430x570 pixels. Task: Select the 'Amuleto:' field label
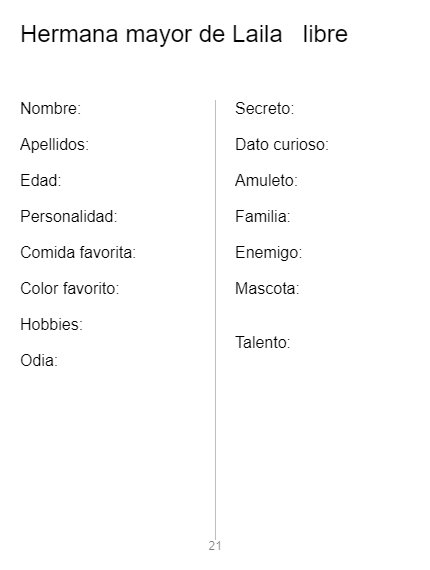coord(266,181)
